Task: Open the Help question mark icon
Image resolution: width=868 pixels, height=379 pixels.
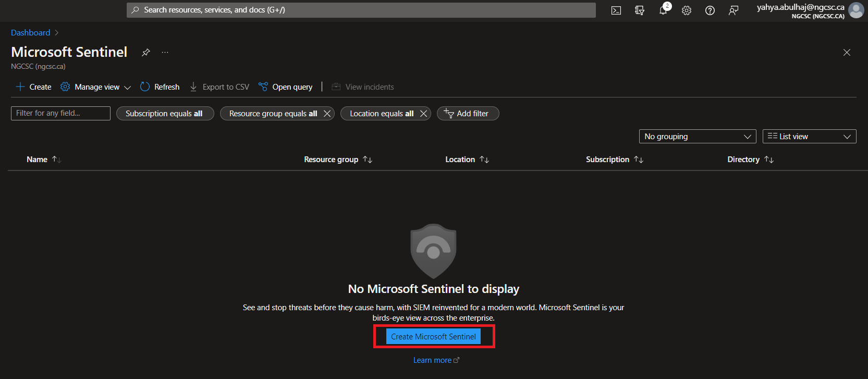Action: point(710,10)
